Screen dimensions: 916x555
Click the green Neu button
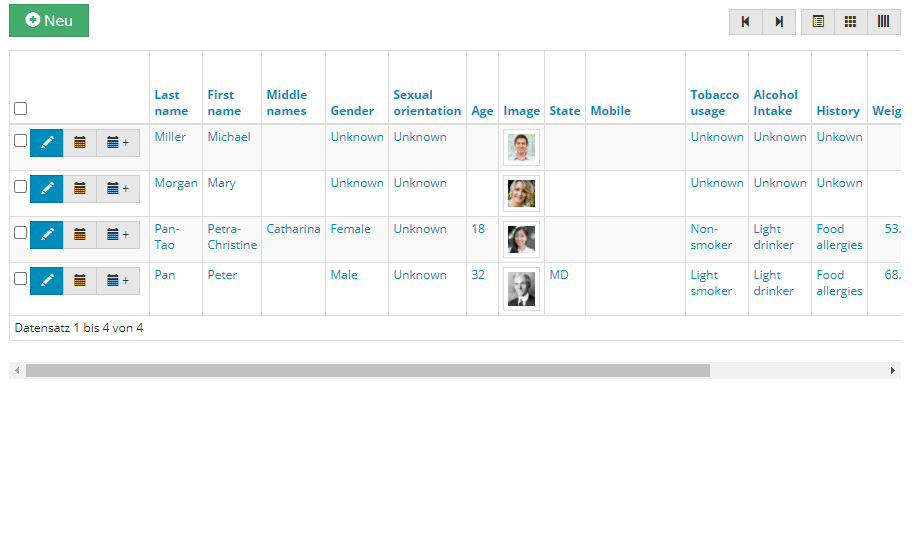click(49, 20)
